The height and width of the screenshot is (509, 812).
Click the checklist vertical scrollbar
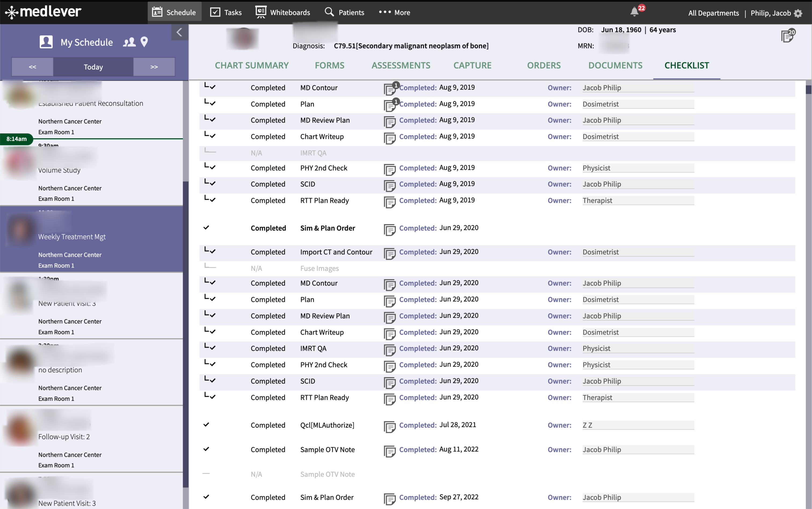tap(809, 90)
